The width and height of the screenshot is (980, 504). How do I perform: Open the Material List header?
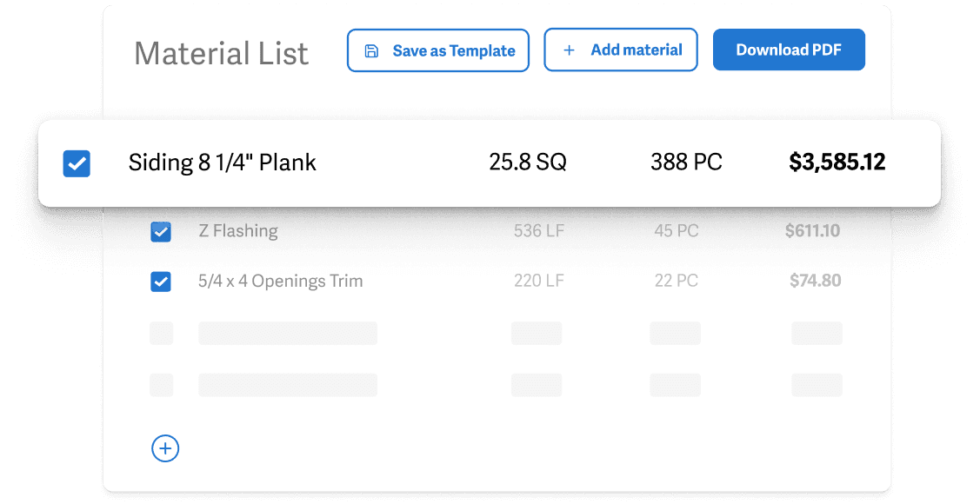pyautogui.click(x=221, y=54)
